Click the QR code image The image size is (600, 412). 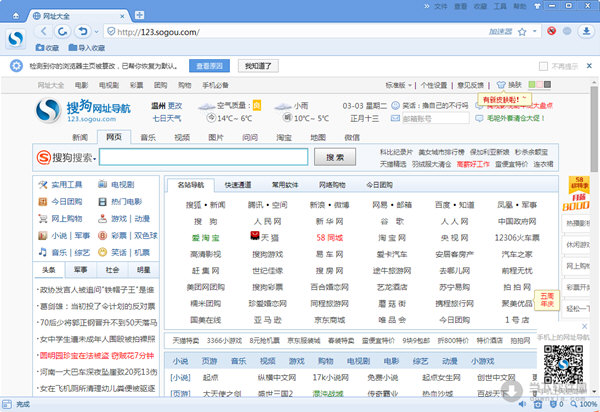tap(563, 364)
